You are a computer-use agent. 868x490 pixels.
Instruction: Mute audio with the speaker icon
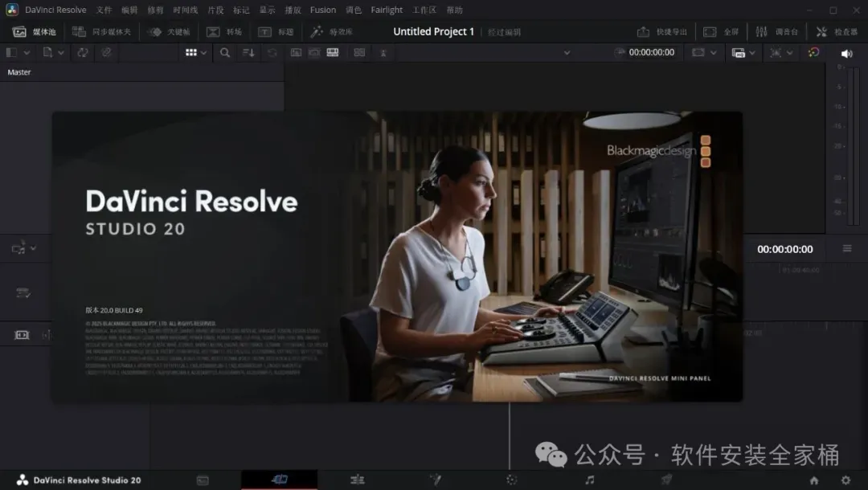coord(846,53)
